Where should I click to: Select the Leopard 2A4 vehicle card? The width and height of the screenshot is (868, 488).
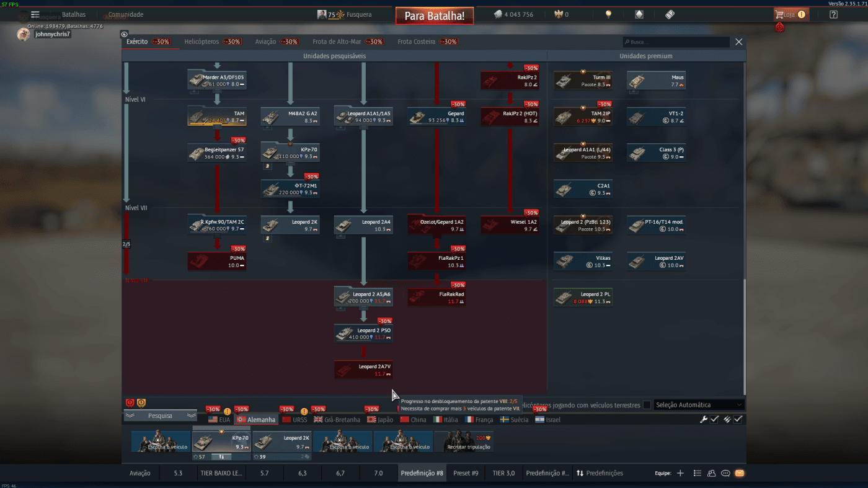click(x=363, y=225)
